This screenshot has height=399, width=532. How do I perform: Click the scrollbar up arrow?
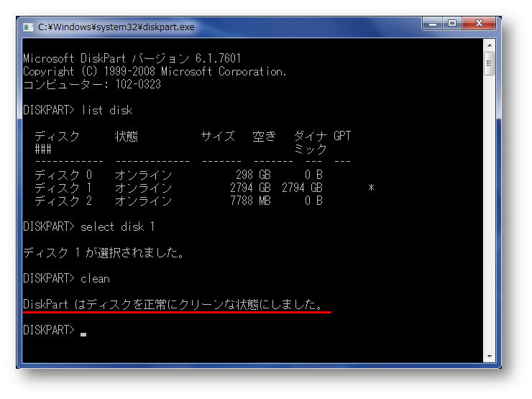(x=490, y=45)
